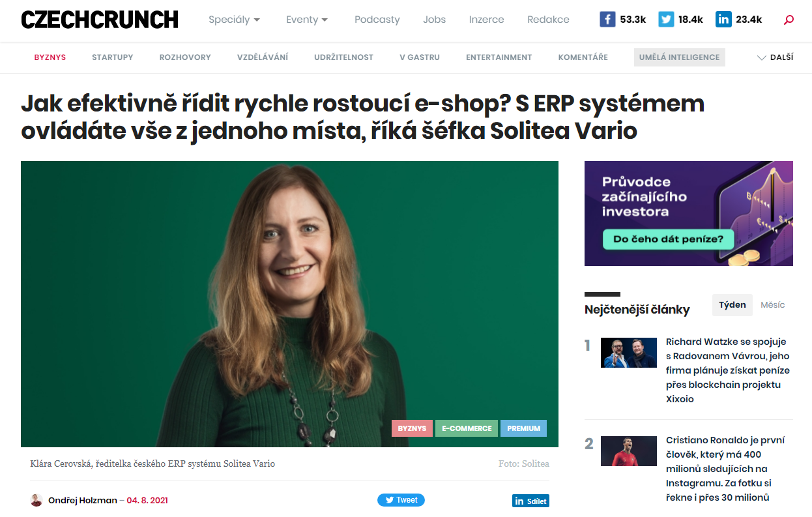The image size is (812, 517).
Task: Share article via LinkedIn Sdílet button
Action: [x=530, y=501]
